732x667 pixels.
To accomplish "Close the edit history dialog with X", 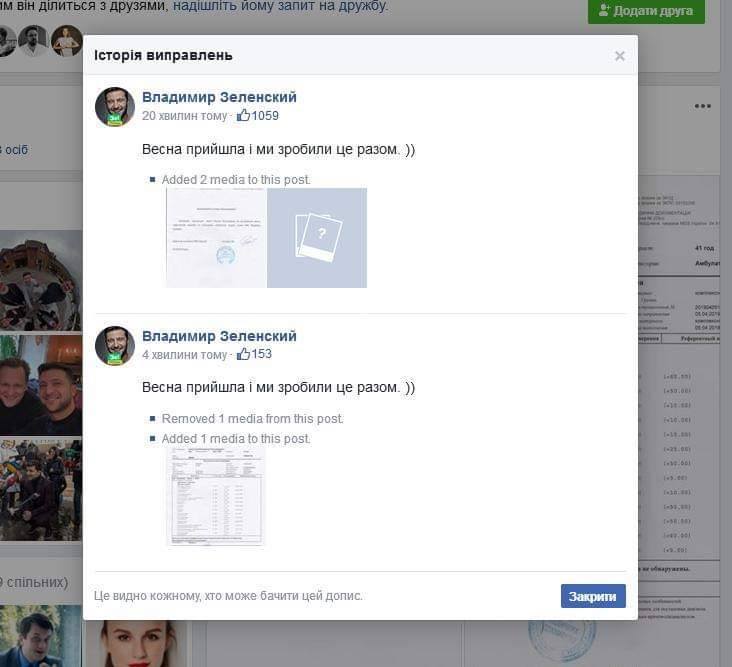I will (x=619, y=56).
